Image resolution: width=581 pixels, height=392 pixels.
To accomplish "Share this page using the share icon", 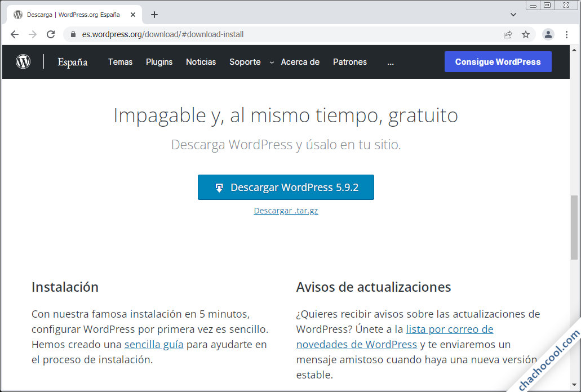I will (508, 34).
